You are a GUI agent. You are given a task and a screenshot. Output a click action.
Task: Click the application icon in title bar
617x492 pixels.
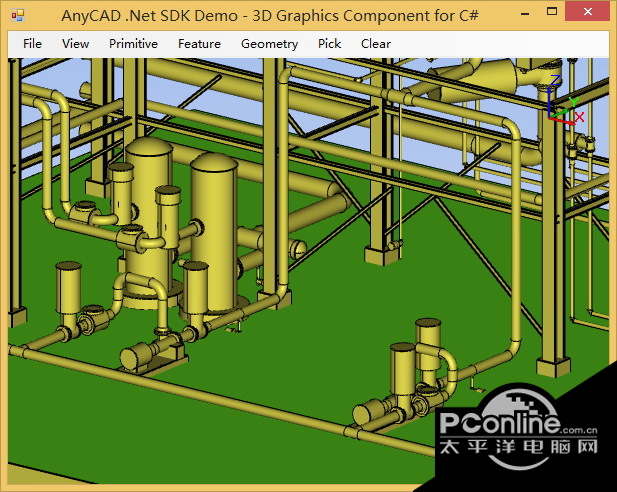(x=18, y=16)
